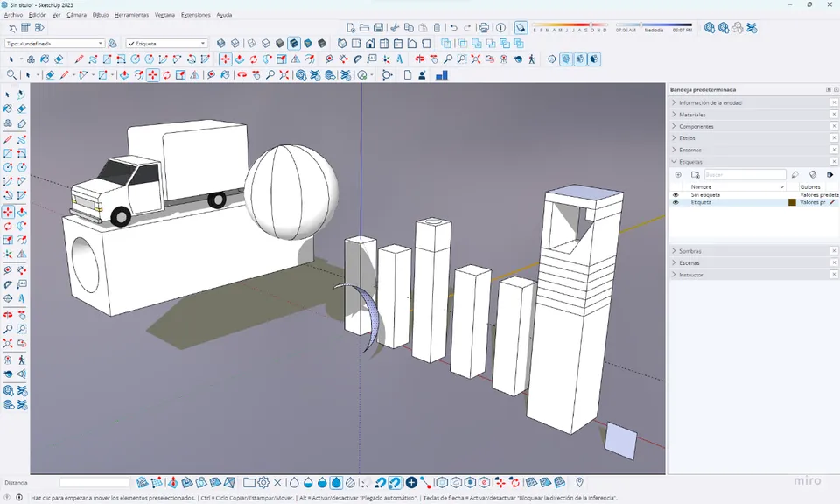Hide the Sin etiqueta tag with eye icon
The height and width of the screenshot is (504, 840).
675,195
